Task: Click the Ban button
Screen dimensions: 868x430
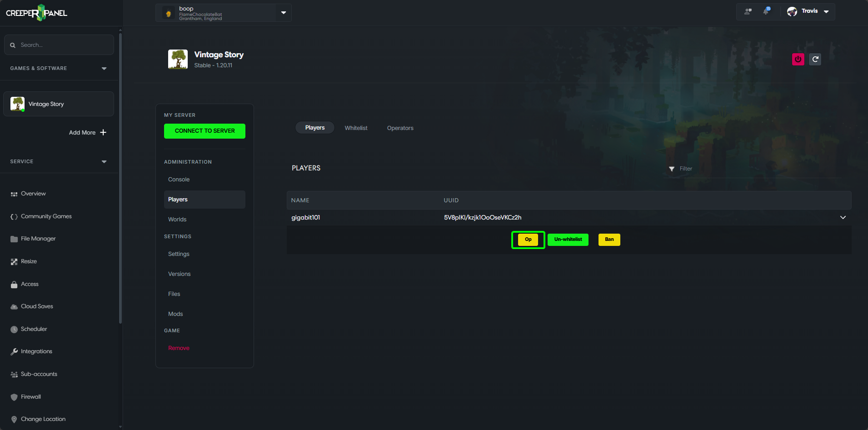Action: [609, 240]
